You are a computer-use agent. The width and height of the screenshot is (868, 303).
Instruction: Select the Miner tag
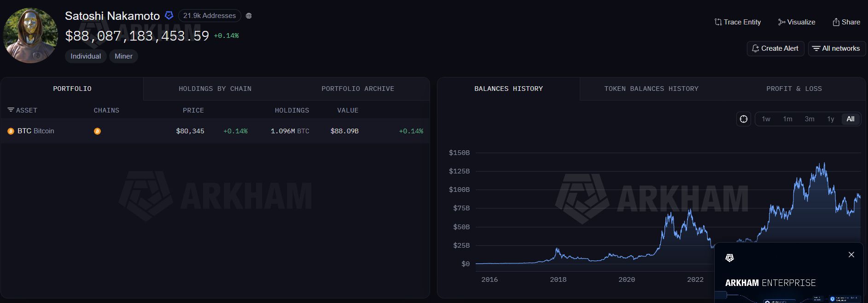pos(123,56)
